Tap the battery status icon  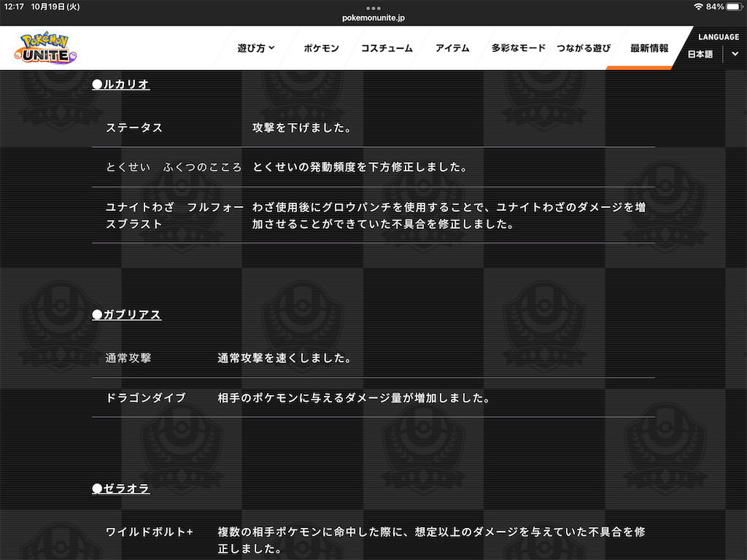tap(735, 7)
